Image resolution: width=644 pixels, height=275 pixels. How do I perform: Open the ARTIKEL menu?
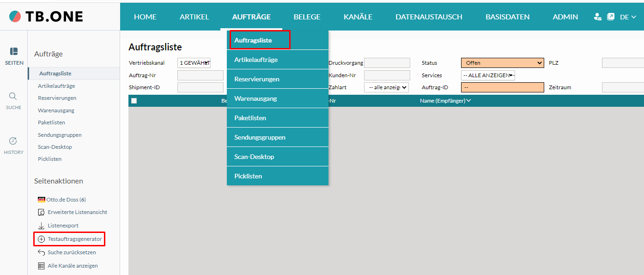point(194,17)
